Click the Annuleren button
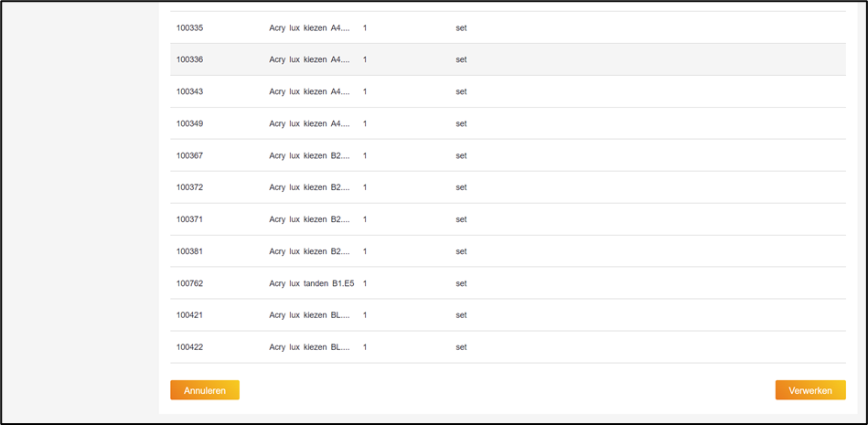 click(x=204, y=390)
